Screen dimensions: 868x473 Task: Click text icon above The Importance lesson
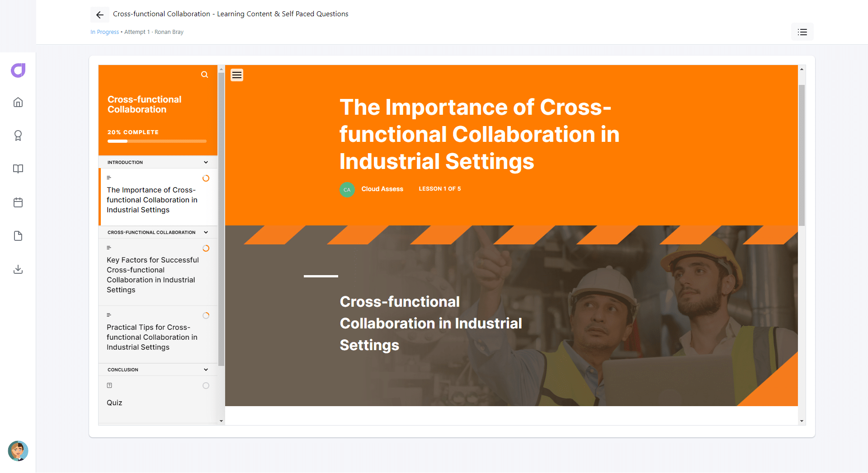click(109, 178)
